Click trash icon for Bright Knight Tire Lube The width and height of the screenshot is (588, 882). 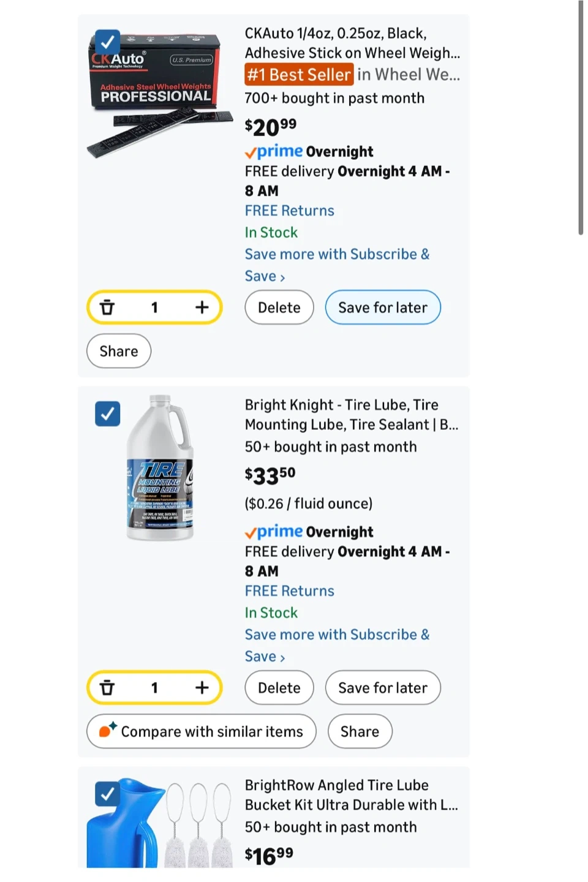point(107,688)
